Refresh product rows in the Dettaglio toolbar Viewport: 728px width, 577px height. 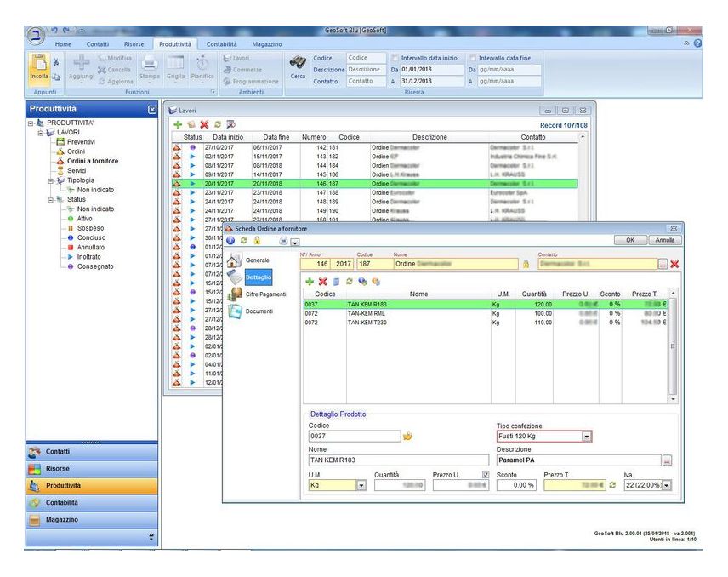coord(350,282)
